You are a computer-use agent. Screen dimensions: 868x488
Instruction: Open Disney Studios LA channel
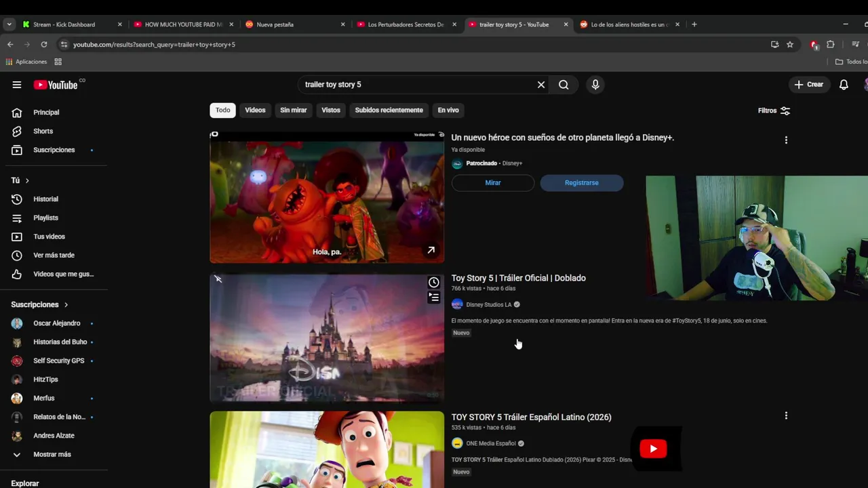click(x=488, y=305)
